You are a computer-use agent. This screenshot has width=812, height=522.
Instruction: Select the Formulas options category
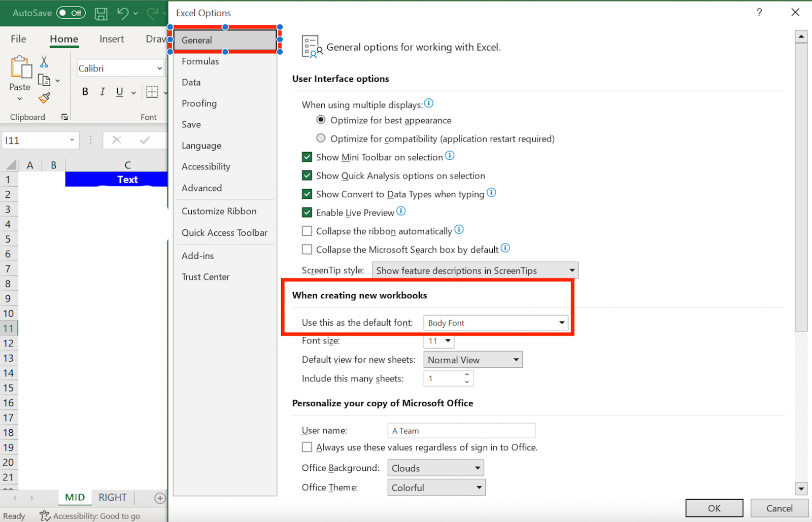(x=225, y=61)
